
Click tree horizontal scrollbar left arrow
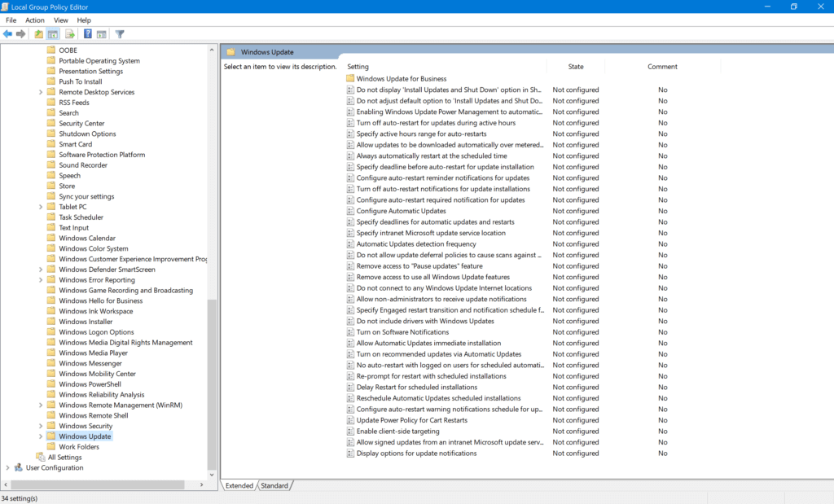(6, 484)
